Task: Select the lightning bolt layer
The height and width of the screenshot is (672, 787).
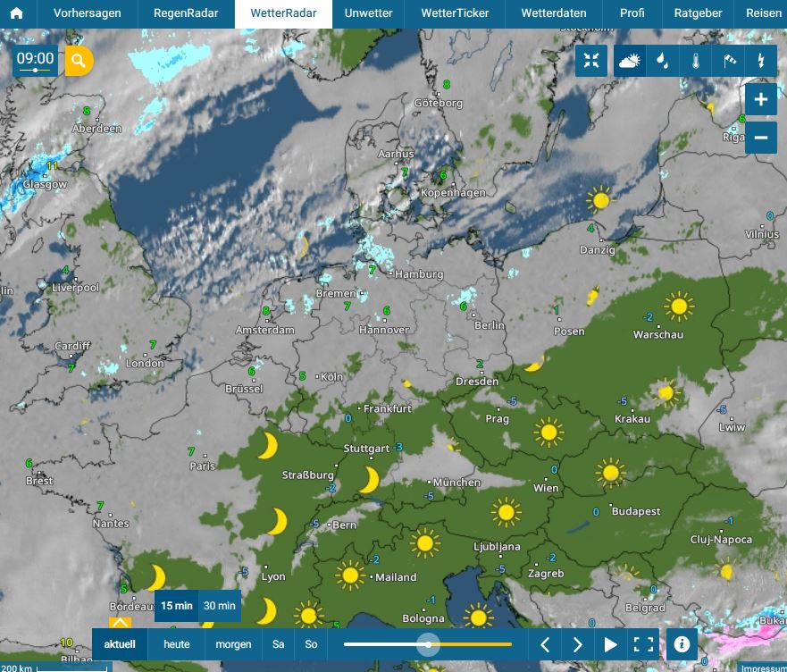Action: coord(761,61)
